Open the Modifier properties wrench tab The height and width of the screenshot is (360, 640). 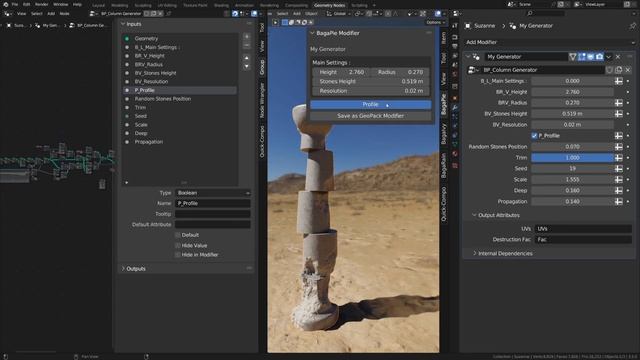point(455,108)
